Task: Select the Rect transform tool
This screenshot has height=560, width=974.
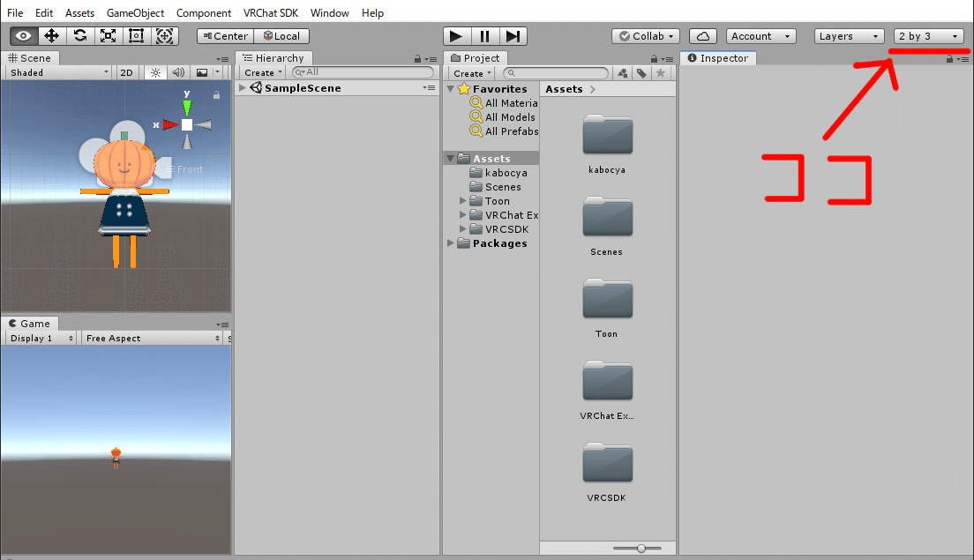Action: pyautogui.click(x=136, y=36)
